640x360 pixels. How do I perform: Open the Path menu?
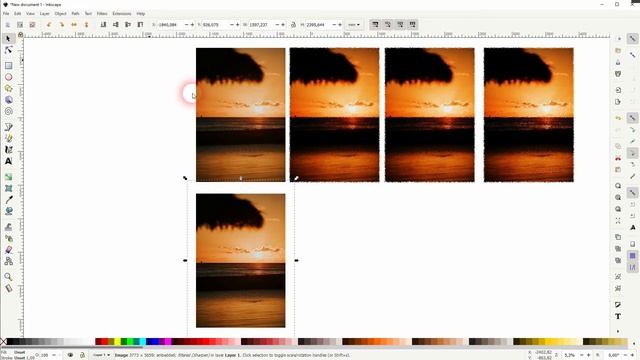coord(76,13)
